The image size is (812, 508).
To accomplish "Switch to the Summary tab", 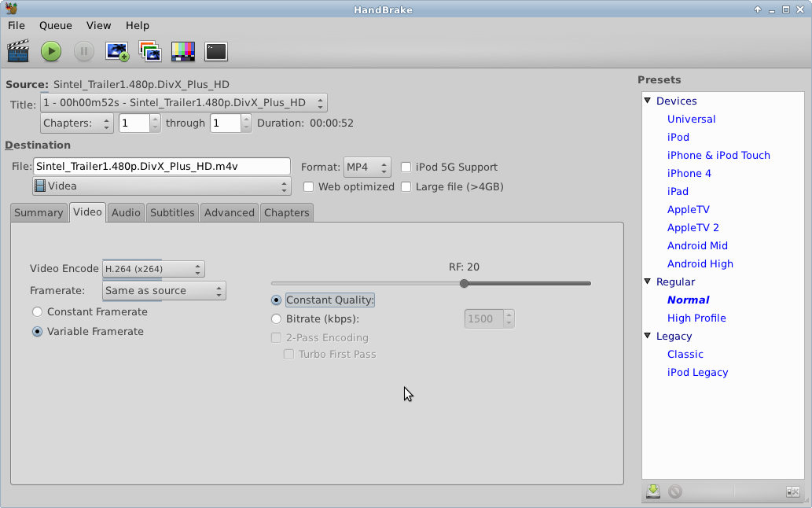I will [39, 213].
